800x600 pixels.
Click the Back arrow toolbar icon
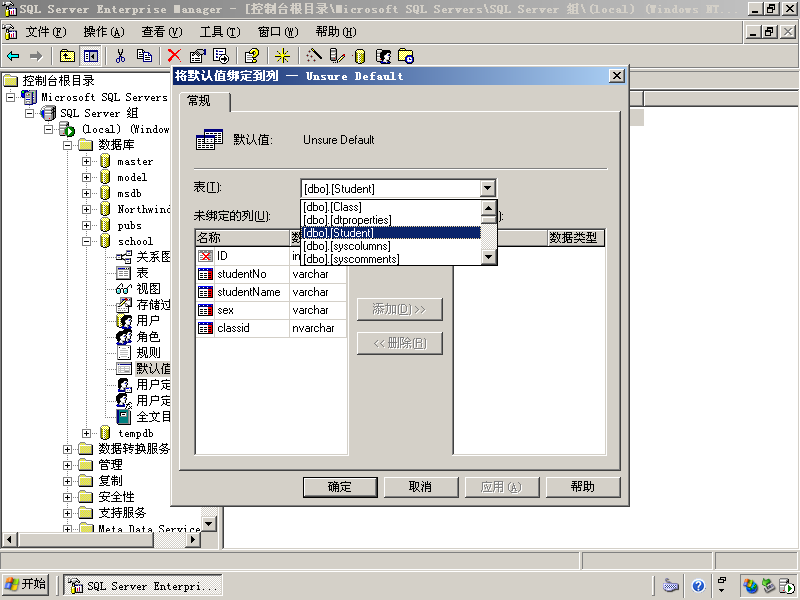click(x=13, y=56)
